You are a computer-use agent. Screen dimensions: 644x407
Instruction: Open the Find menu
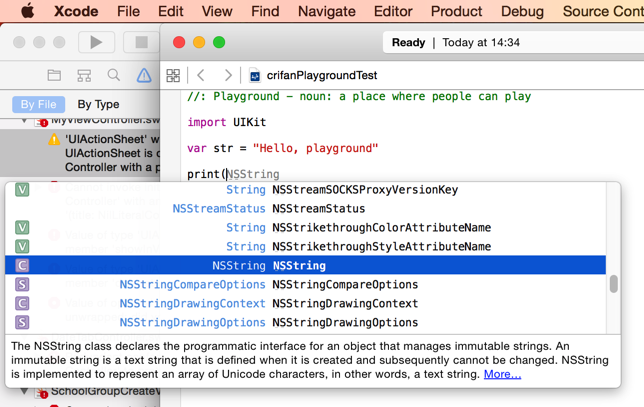(265, 11)
